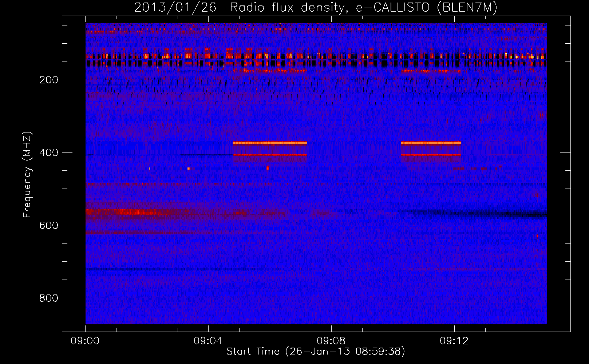
Task: Click the 09:00 time tick label
Action: 85,341
